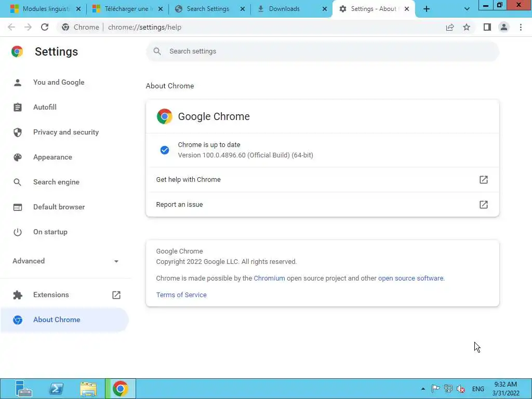Click the Action Center flag icon
Screen dimensions: 532x399
[436, 389]
